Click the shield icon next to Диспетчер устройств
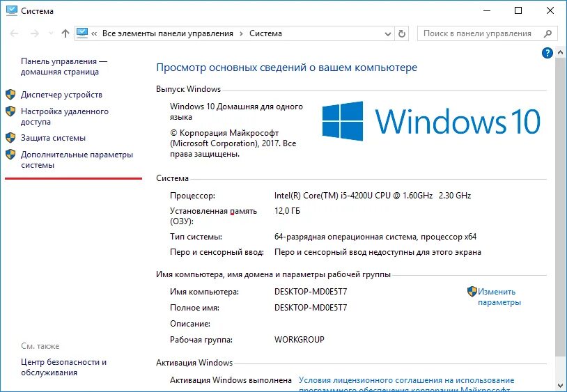The image size is (567, 392). (x=10, y=95)
